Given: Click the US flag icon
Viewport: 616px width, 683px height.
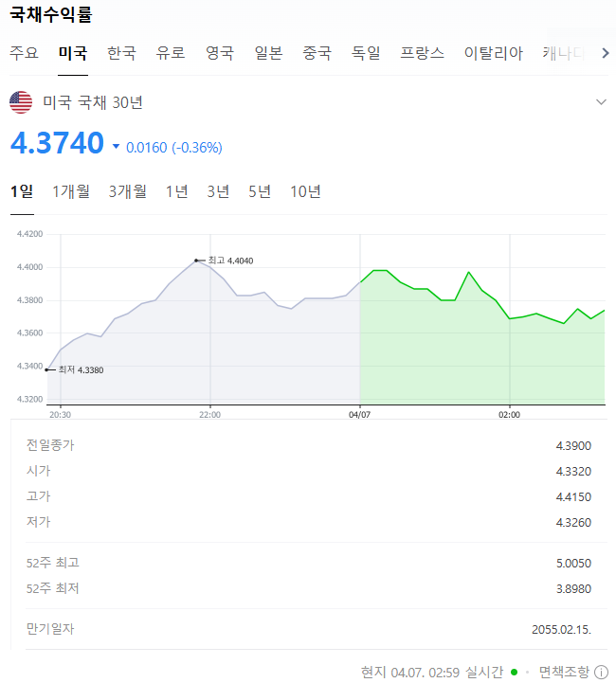Looking at the screenshot, I should pos(21,102).
